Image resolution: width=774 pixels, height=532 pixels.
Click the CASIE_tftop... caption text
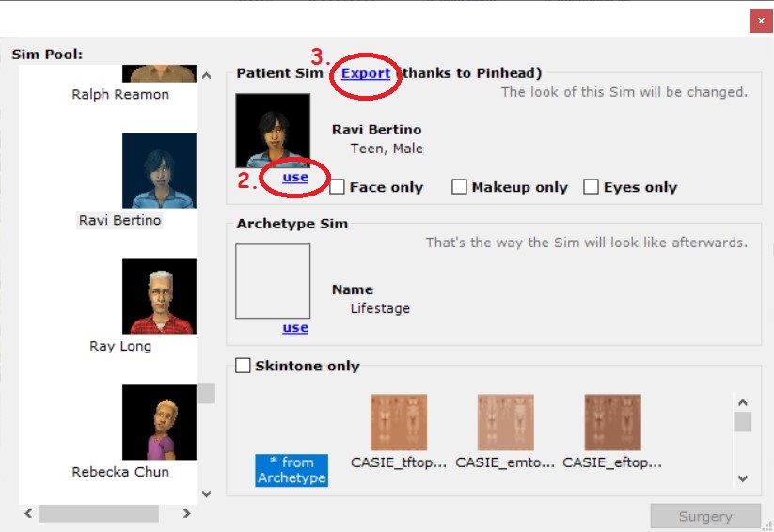(399, 462)
